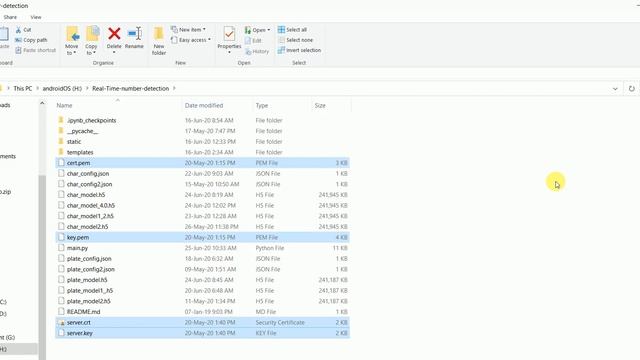Select the char_model.h5 file

click(202, 195)
